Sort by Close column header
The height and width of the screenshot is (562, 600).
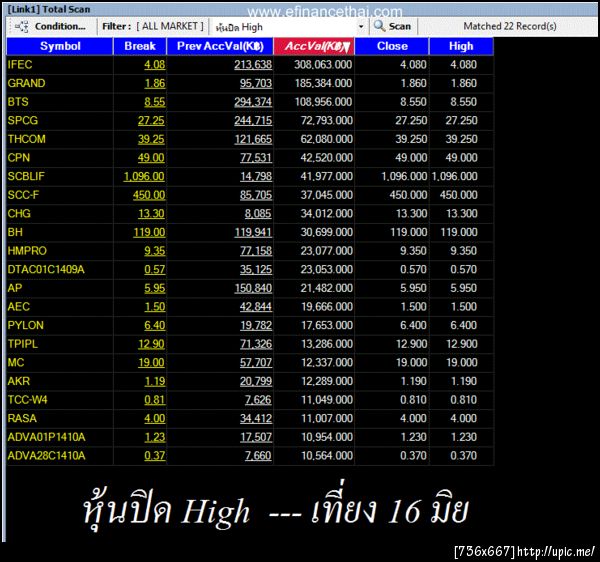pos(392,46)
